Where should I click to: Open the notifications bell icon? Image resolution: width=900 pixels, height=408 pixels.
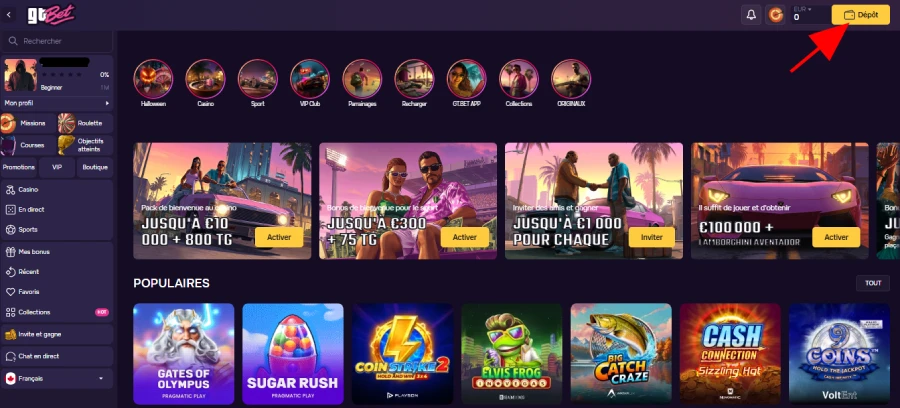(751, 15)
